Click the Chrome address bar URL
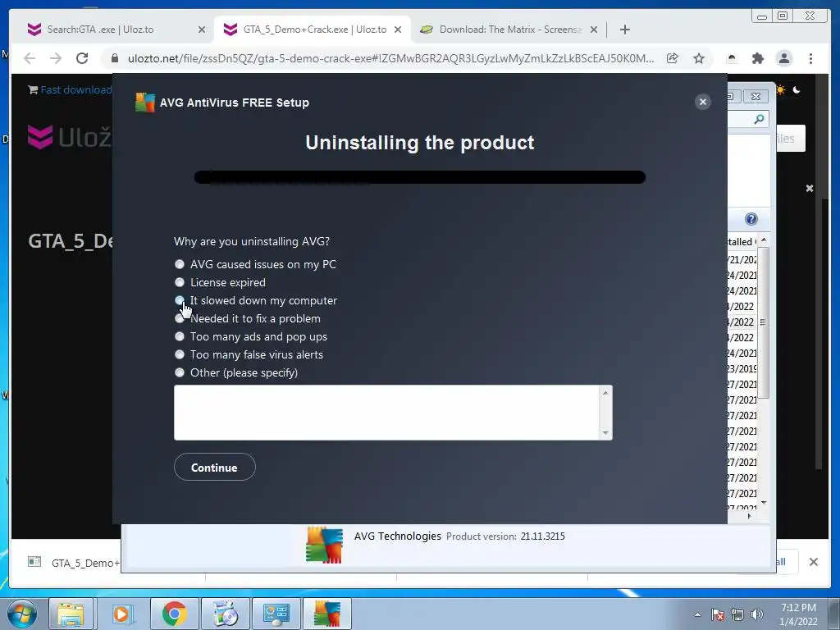 [x=390, y=58]
